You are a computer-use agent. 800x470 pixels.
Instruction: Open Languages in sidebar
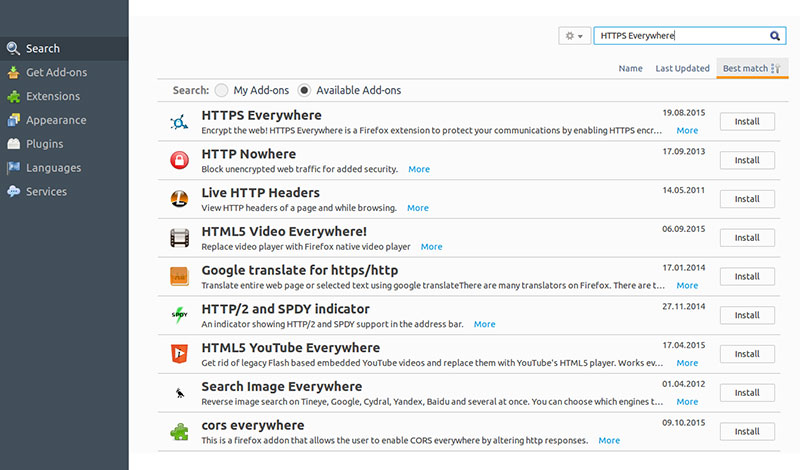(x=64, y=168)
